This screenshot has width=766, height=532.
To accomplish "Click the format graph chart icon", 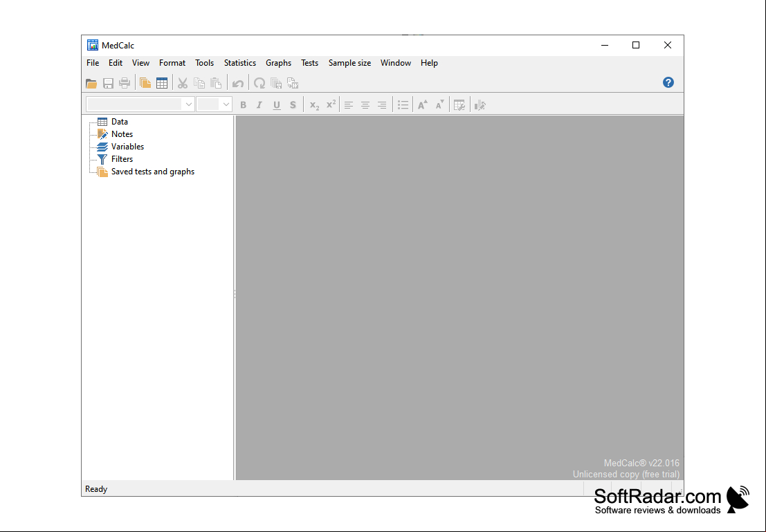I will coord(480,105).
